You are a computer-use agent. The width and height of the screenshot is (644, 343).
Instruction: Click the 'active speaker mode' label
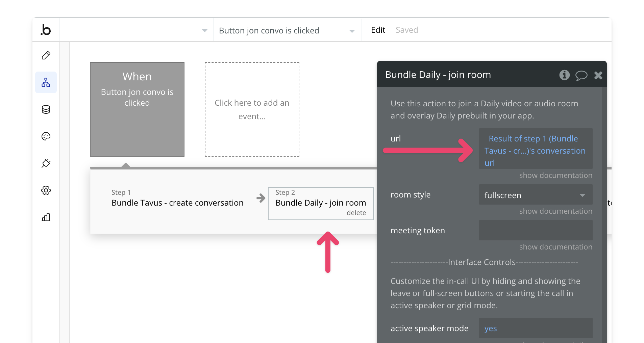(x=429, y=328)
